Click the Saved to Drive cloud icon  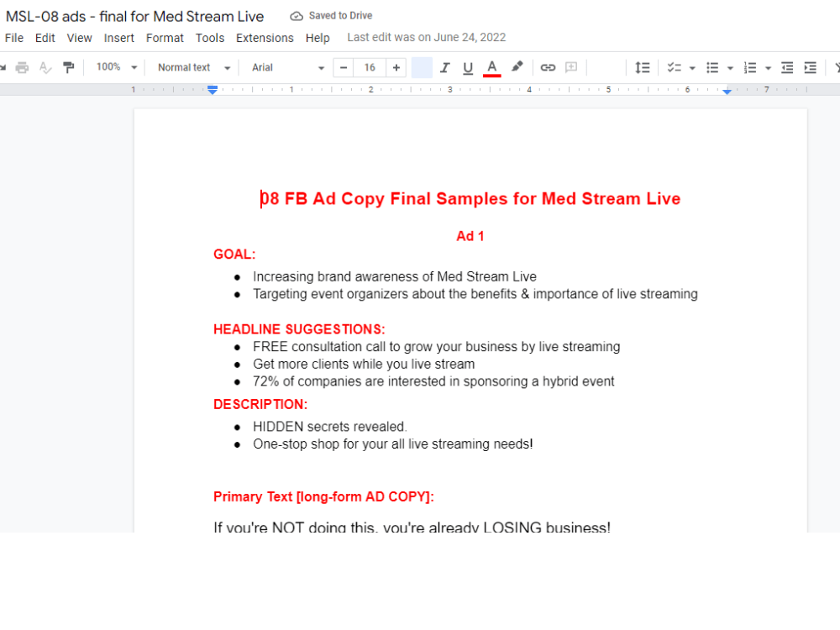coord(297,16)
